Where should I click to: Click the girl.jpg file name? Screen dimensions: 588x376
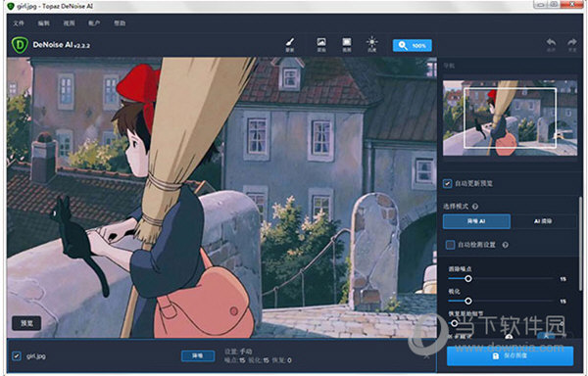tap(36, 355)
